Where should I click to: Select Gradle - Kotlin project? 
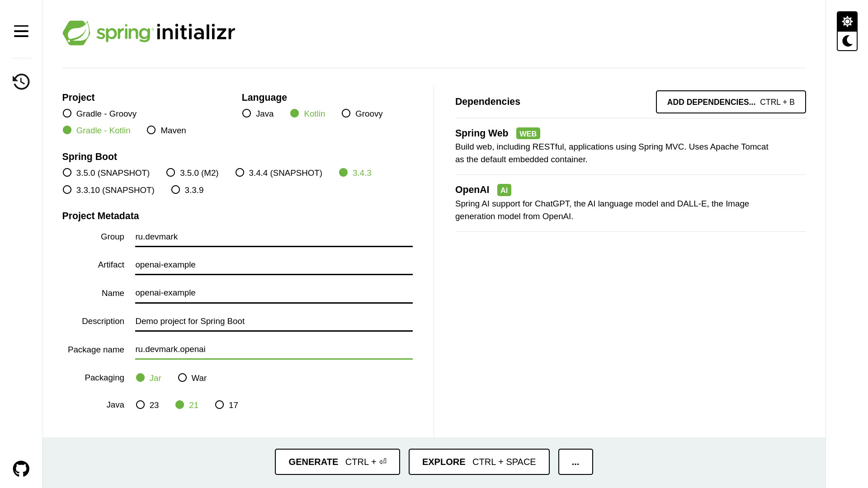96,131
